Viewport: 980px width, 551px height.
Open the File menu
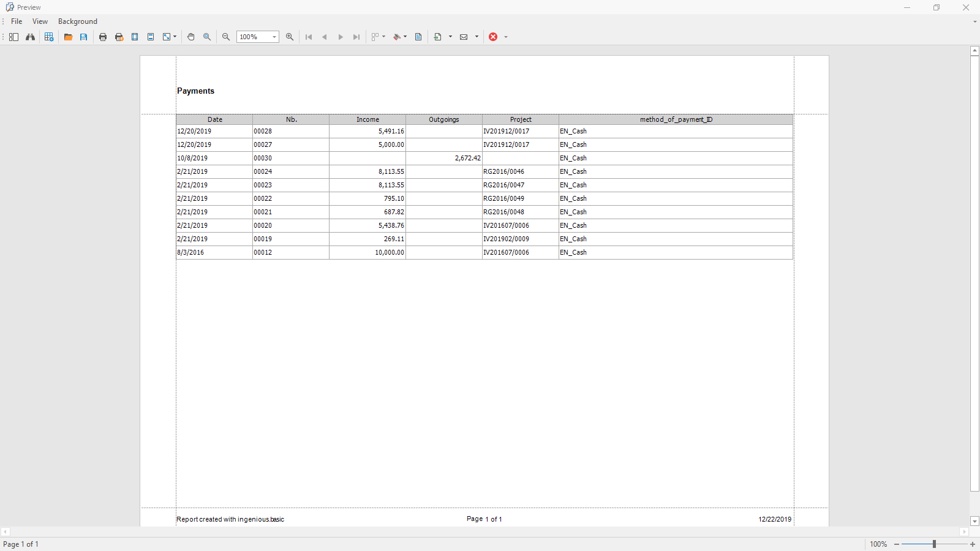17,21
